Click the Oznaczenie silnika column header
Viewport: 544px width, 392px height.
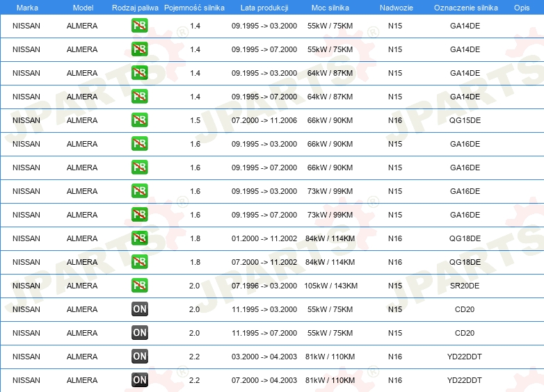(465, 8)
